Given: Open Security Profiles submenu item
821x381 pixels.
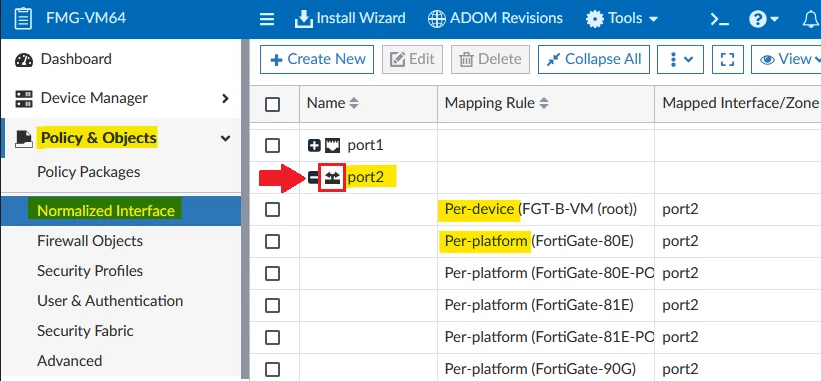Looking at the screenshot, I should [90, 271].
